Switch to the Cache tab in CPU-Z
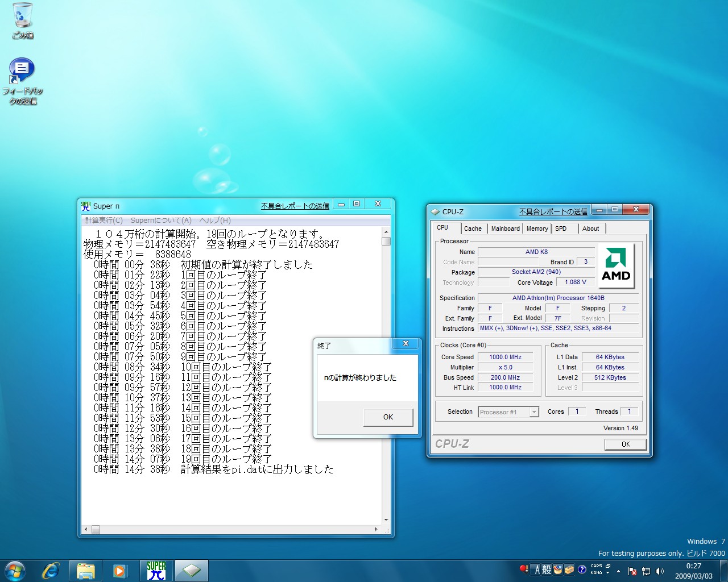 [473, 228]
